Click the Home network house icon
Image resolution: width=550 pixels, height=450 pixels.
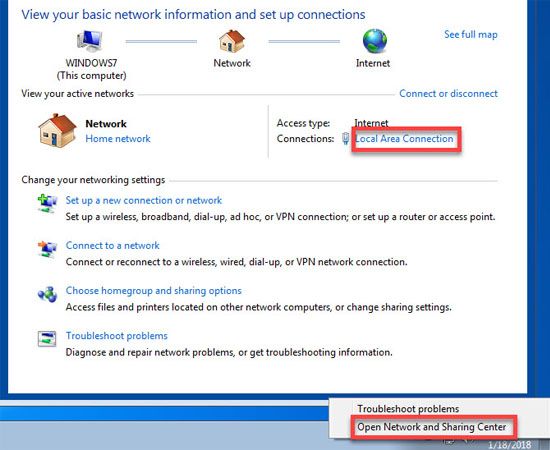click(57, 130)
